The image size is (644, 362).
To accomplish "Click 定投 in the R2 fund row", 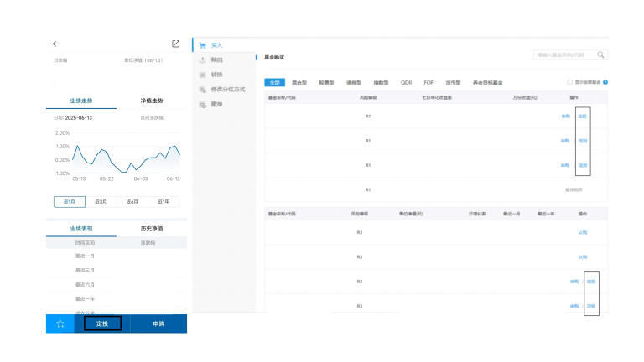I will pyautogui.click(x=591, y=282).
